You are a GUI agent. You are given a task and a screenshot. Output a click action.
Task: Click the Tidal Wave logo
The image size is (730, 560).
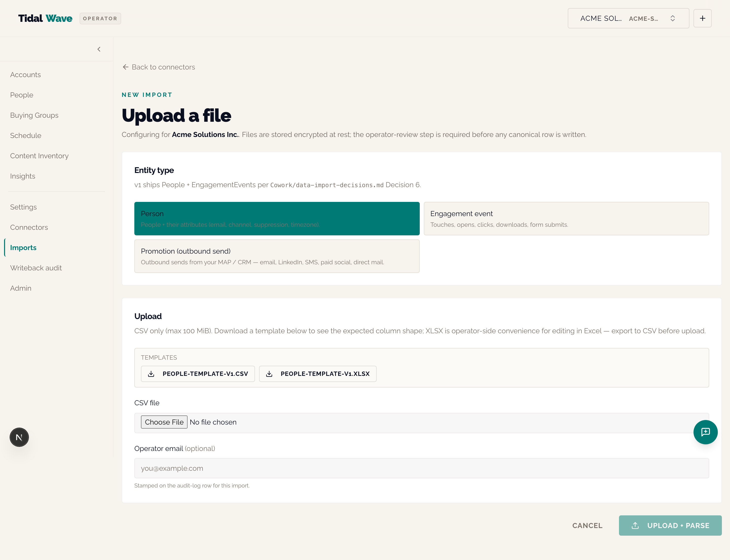pos(45,18)
